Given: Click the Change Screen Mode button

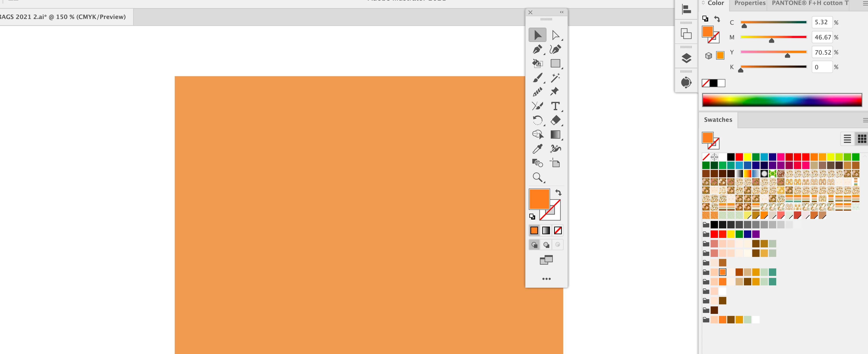Looking at the screenshot, I should click(x=546, y=260).
